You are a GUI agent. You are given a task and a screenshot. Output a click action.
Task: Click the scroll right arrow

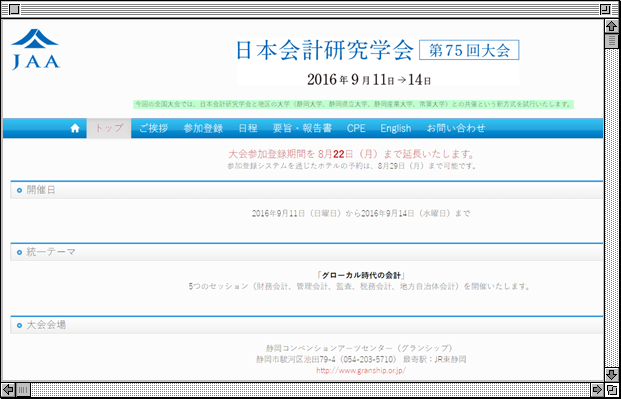[x=597, y=389]
